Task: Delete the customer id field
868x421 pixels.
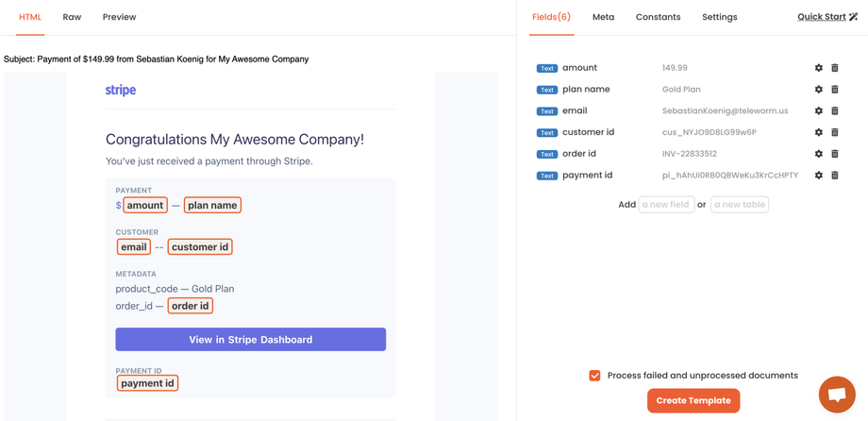Action: pyautogui.click(x=835, y=132)
